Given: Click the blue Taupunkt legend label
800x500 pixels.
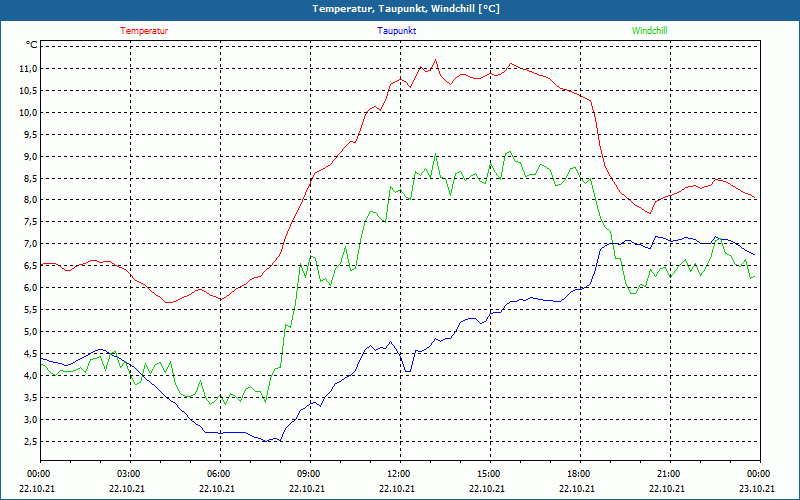Looking at the screenshot, I should pos(396,31).
